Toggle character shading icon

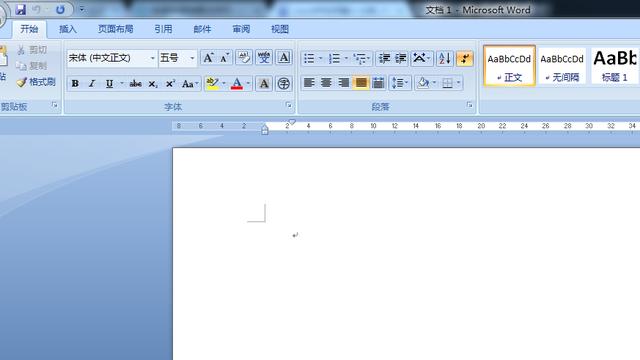(264, 84)
